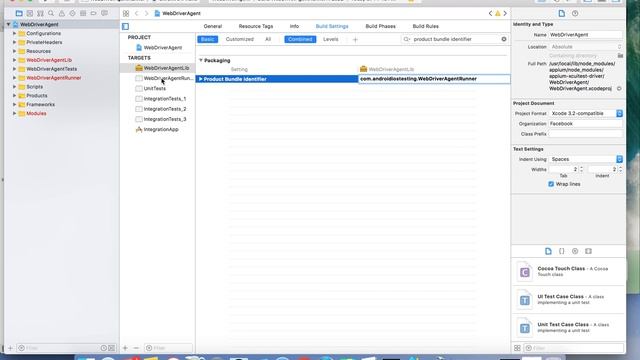Show the Code Snippet library
The image size is (640, 360).
[562, 251]
